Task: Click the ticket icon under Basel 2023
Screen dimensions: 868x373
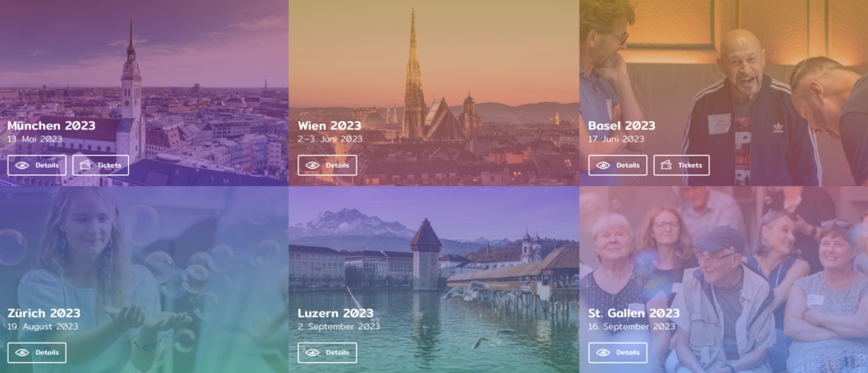Action: pyautogui.click(x=667, y=165)
